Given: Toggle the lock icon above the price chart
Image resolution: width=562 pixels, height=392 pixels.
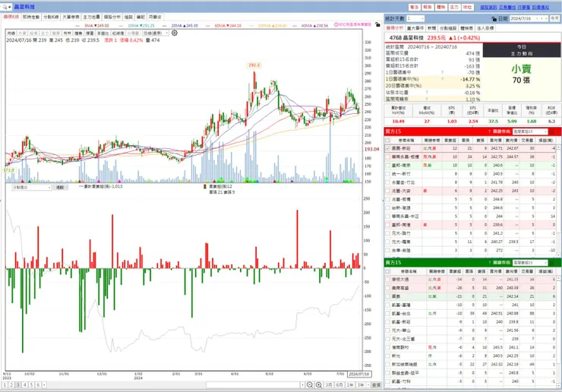Looking at the screenshot, I should [377, 25].
